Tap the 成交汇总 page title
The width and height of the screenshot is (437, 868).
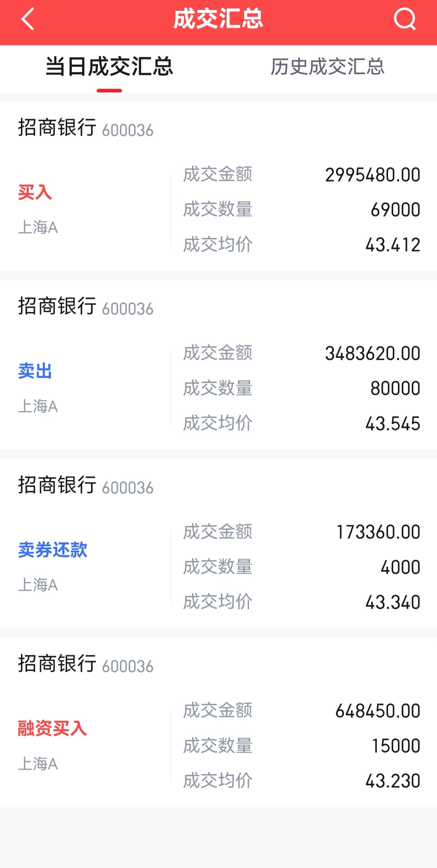click(218, 19)
